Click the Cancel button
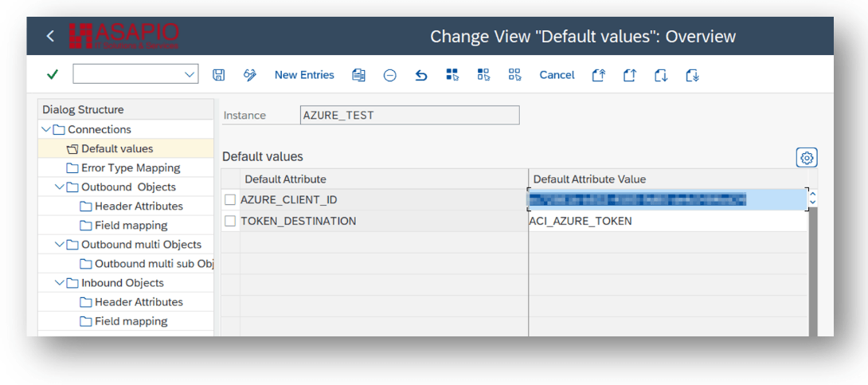868x385 pixels. tap(557, 75)
